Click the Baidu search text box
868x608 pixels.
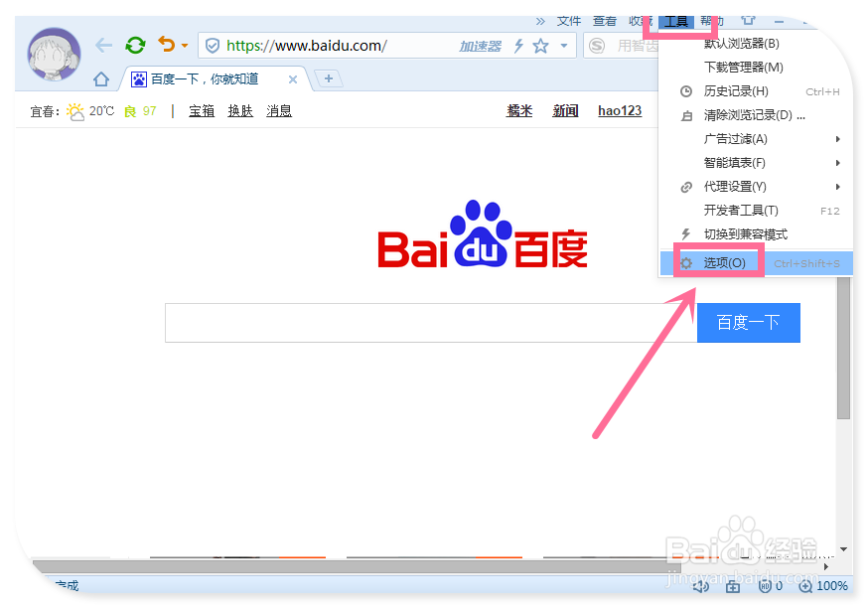click(x=431, y=323)
